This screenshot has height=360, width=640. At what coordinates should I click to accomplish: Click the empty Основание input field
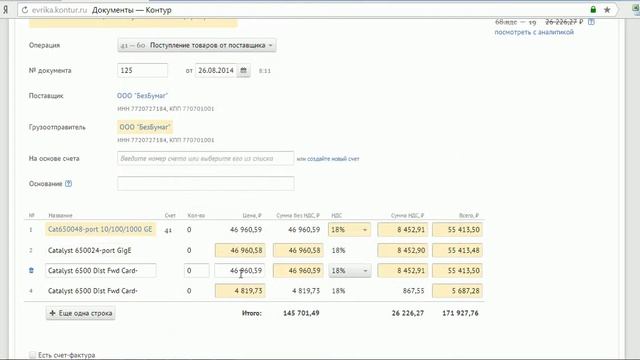[x=205, y=184]
